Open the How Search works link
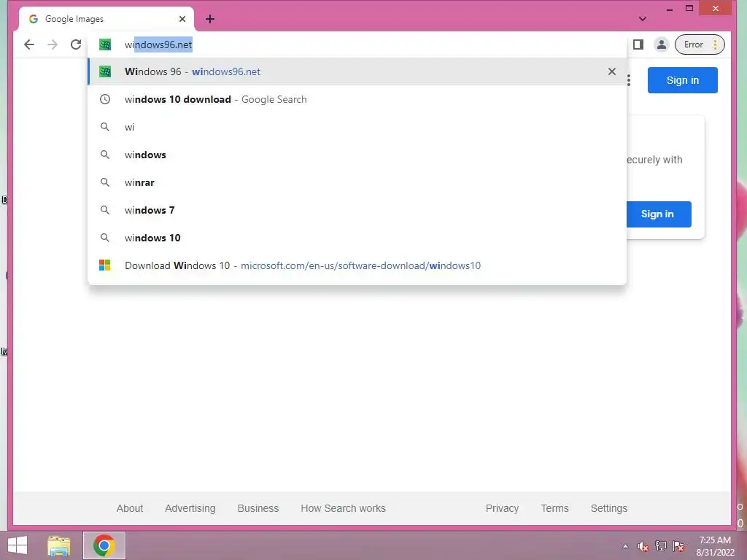This screenshot has height=560, width=747. click(343, 508)
